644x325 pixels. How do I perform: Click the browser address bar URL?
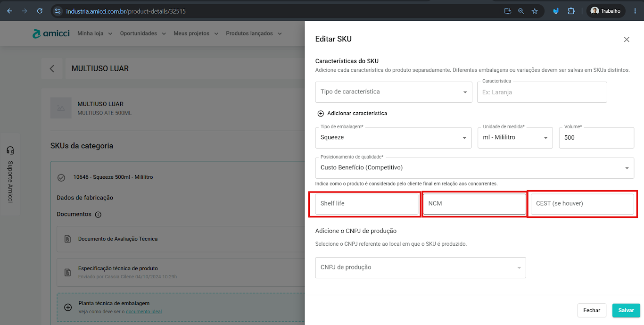(x=126, y=11)
